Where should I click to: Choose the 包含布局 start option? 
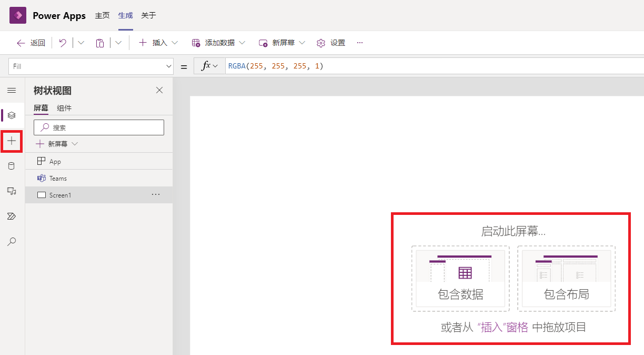pos(566,279)
